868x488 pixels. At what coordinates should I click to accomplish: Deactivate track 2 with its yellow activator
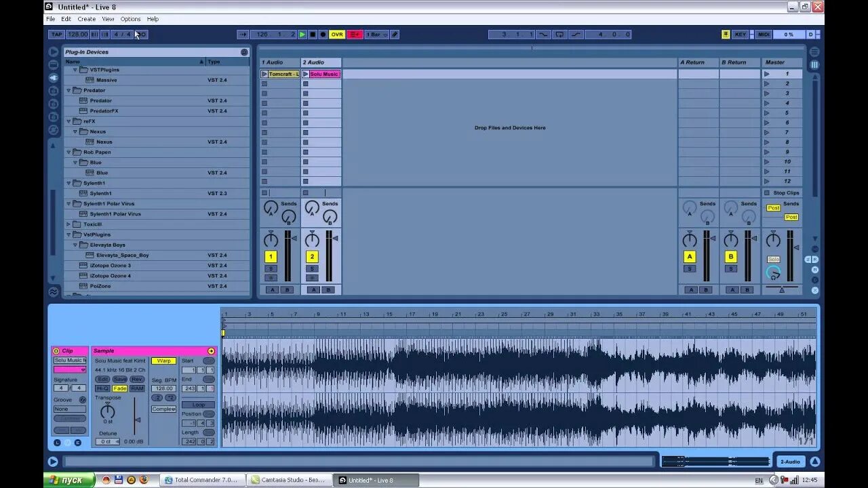click(312, 257)
